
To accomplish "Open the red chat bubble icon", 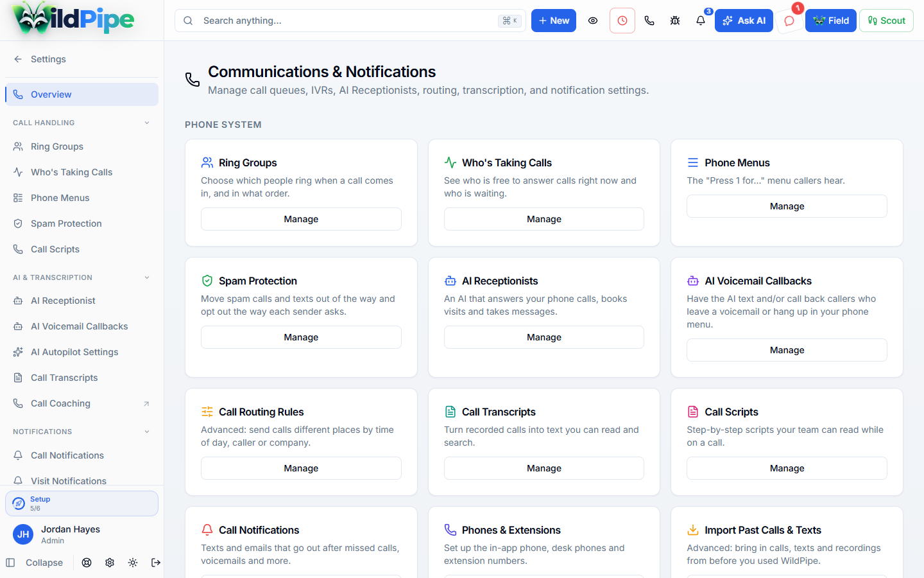I will 789,21.
